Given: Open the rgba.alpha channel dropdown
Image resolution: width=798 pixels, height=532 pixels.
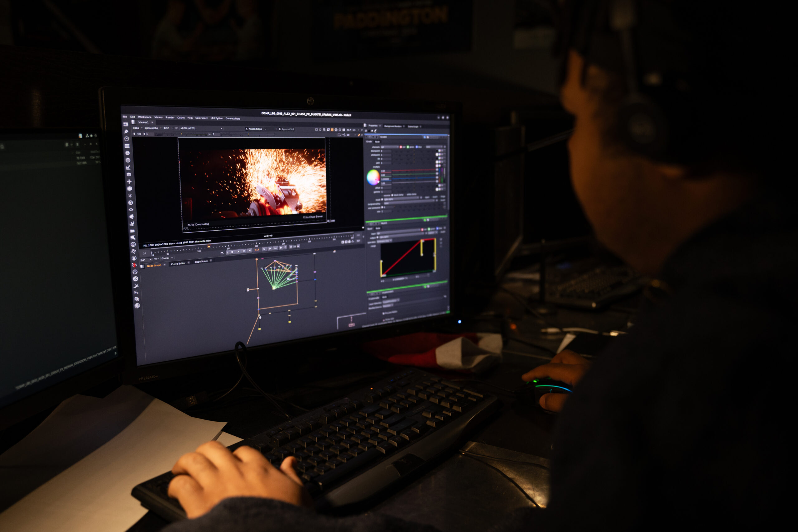Looking at the screenshot, I should click(153, 128).
